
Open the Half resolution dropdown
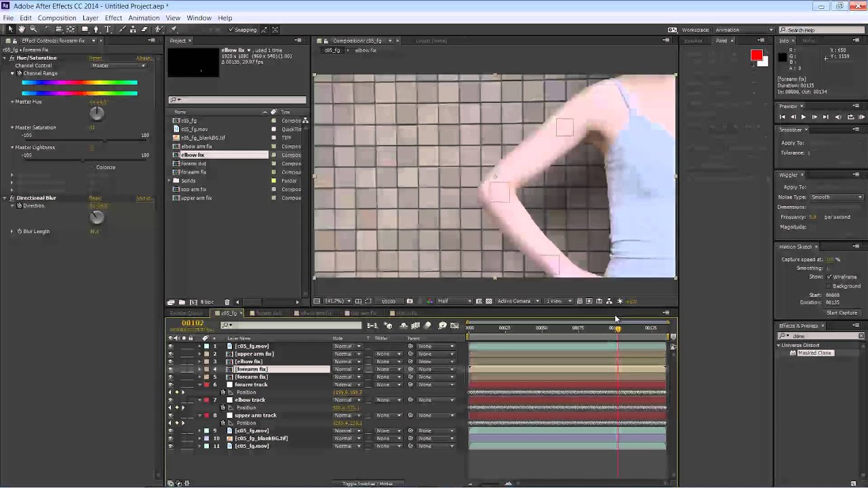(x=455, y=301)
